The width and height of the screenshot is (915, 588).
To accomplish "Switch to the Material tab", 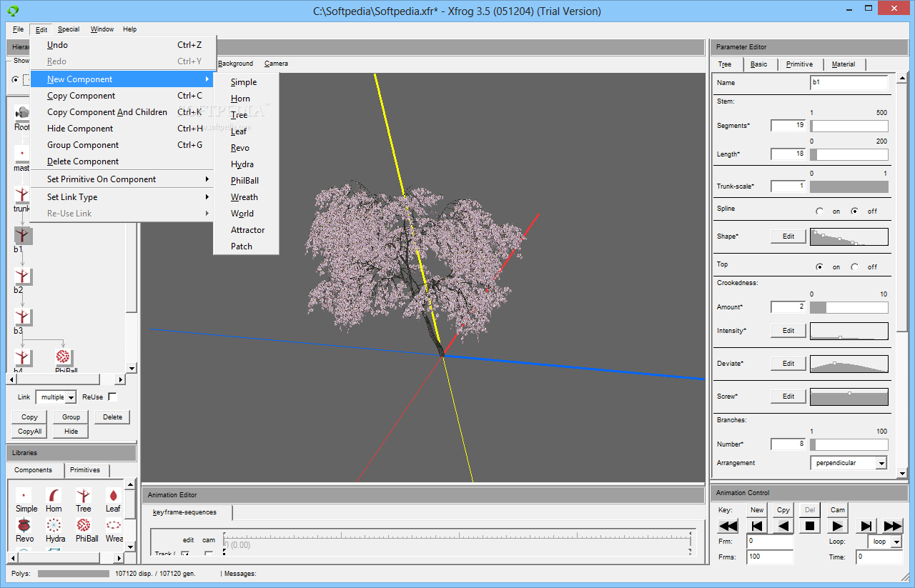I will coord(844,64).
